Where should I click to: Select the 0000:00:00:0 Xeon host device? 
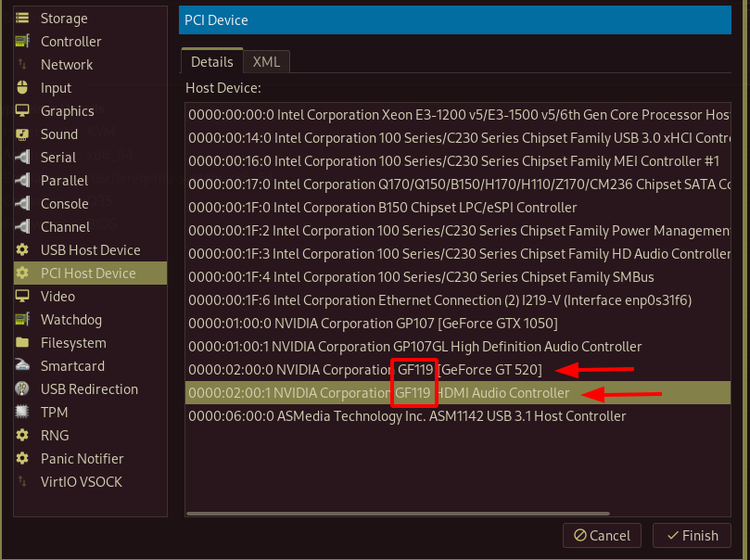(x=458, y=115)
